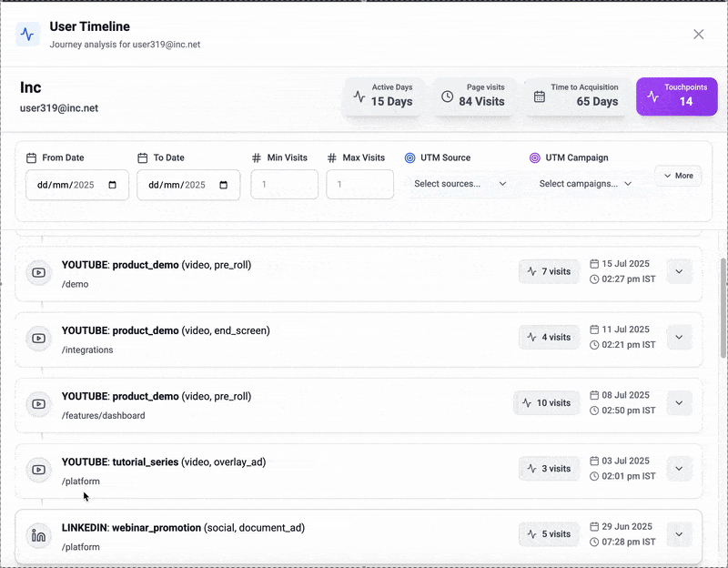Open the Select campaigns dropdown
The height and width of the screenshot is (568, 728).
pos(585,184)
